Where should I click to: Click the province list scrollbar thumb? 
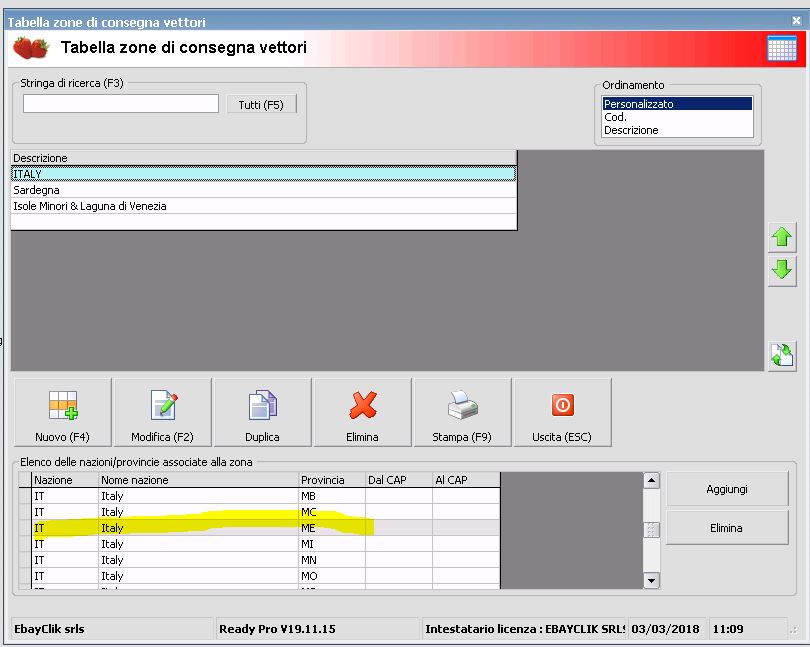(x=652, y=530)
